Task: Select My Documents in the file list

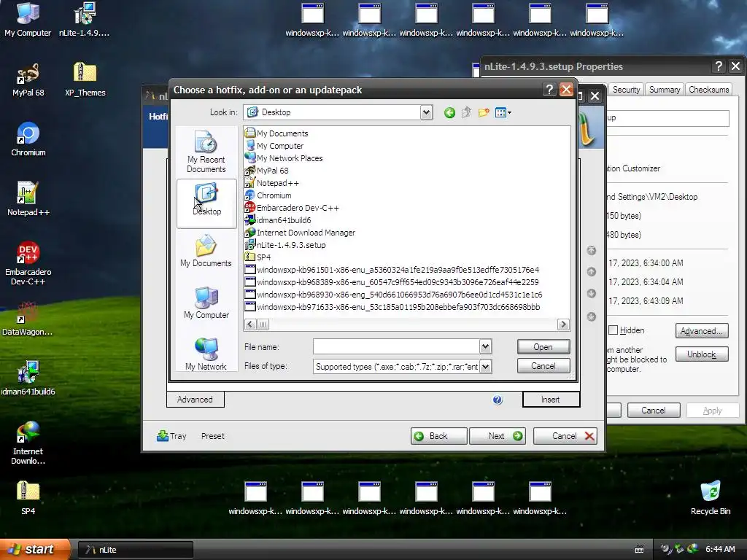Action: 276,133
